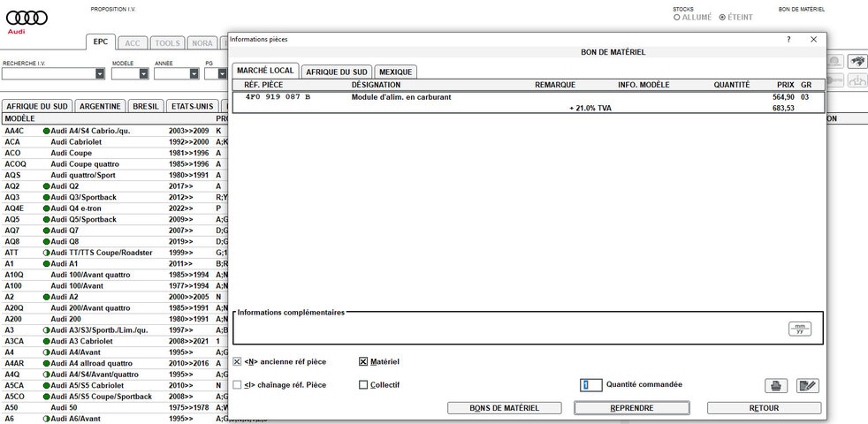Toggle <N> ancienne réf pièce checkbox

237,361
